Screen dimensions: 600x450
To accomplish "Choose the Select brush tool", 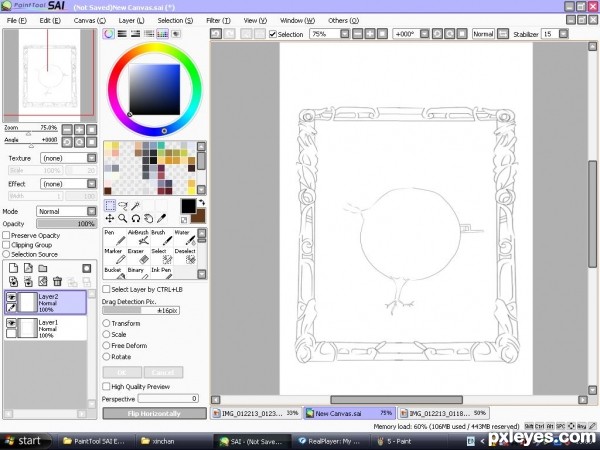I will (161, 256).
